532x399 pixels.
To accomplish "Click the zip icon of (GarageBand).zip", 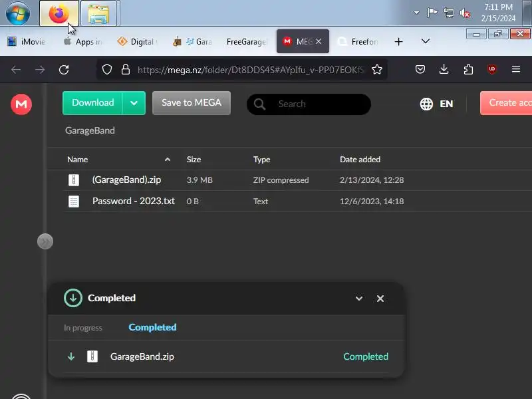I will click(74, 180).
